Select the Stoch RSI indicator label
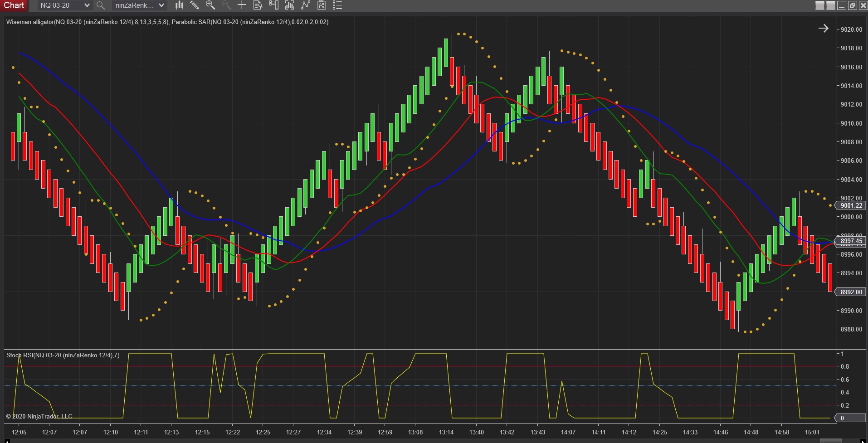 tap(63, 355)
